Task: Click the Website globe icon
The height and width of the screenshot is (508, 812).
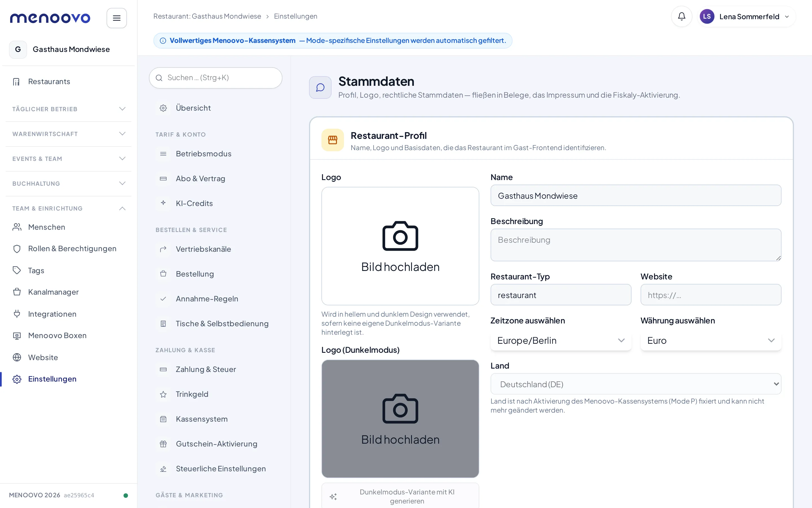Action: click(x=17, y=358)
